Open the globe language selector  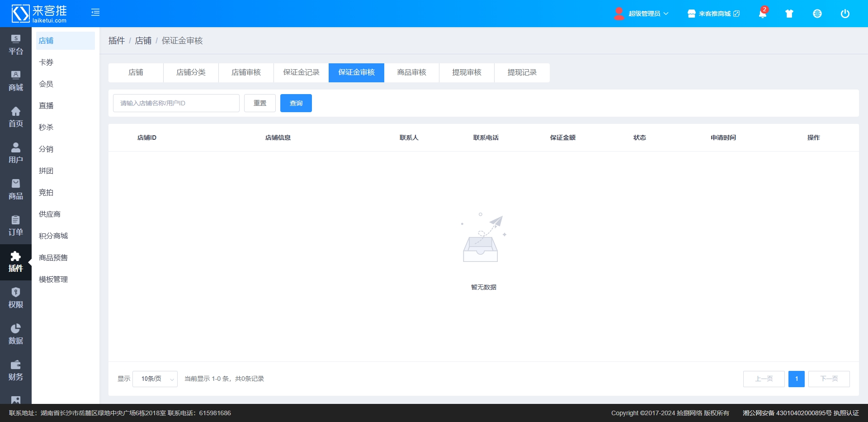point(817,14)
